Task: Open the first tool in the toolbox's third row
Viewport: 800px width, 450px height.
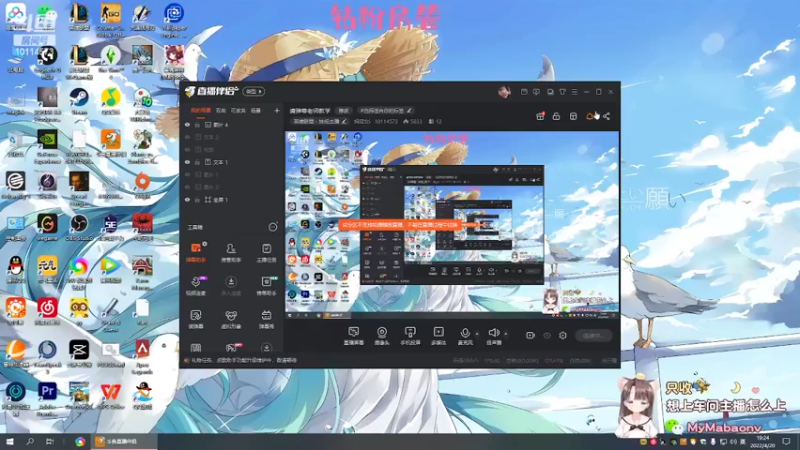Action: tap(196, 319)
